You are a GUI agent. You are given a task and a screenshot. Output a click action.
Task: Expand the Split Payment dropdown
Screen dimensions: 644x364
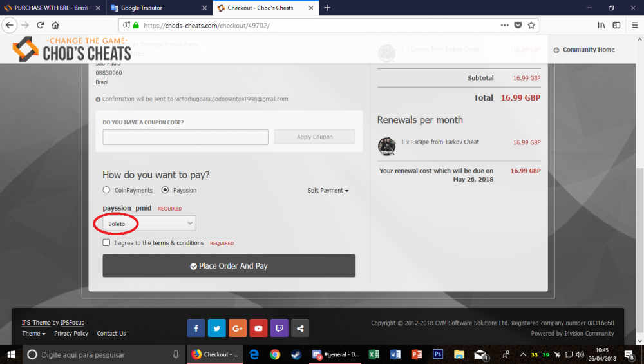click(328, 190)
